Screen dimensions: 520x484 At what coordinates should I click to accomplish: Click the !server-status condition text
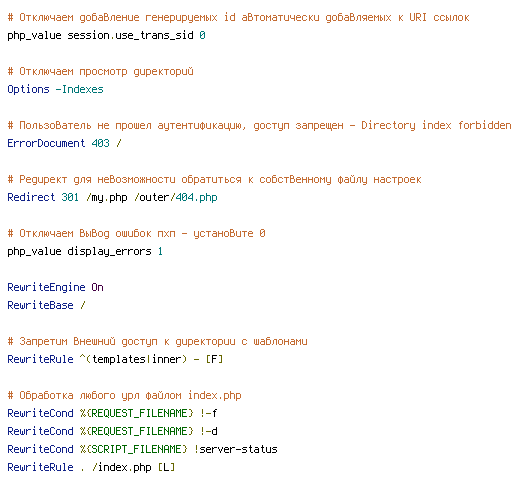236,449
